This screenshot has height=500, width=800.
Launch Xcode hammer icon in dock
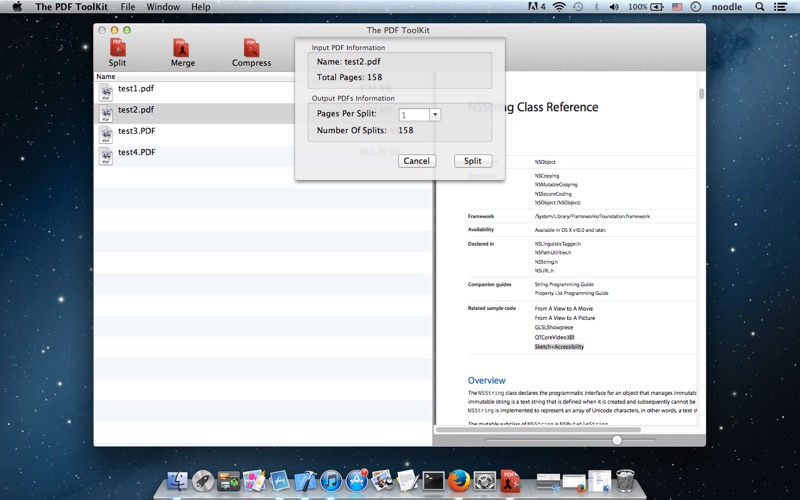tap(305, 481)
